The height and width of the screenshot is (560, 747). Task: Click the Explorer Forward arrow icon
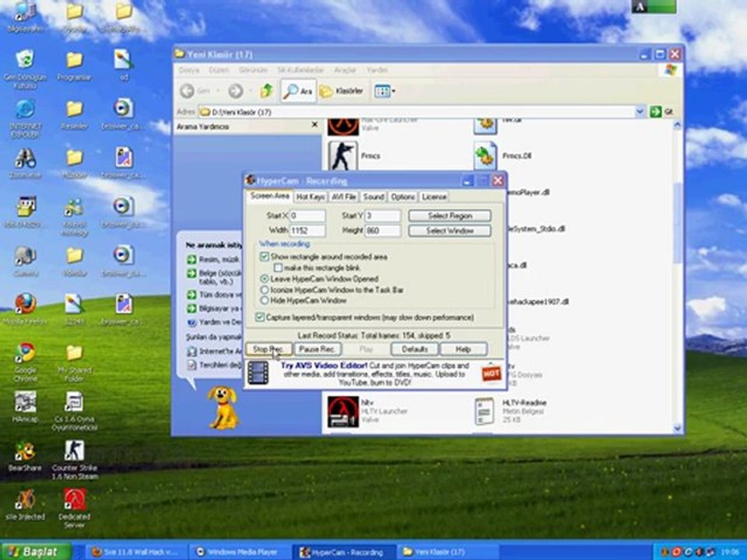click(x=235, y=90)
